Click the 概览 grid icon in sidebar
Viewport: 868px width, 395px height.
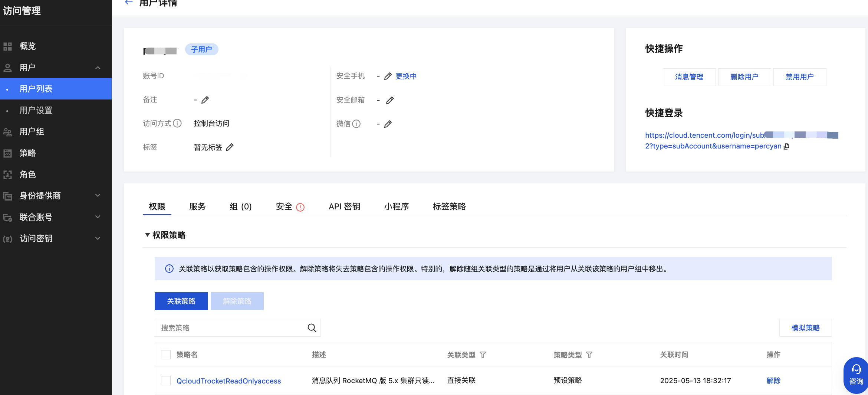8,46
